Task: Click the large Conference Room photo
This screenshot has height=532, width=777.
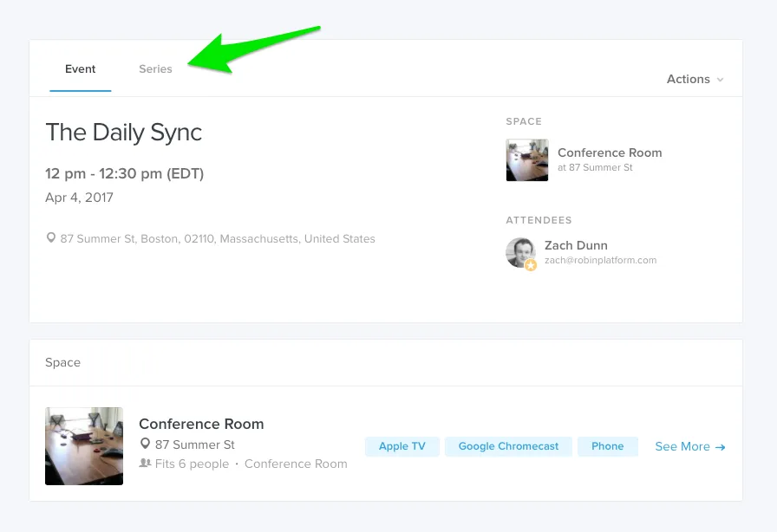Action: click(84, 446)
